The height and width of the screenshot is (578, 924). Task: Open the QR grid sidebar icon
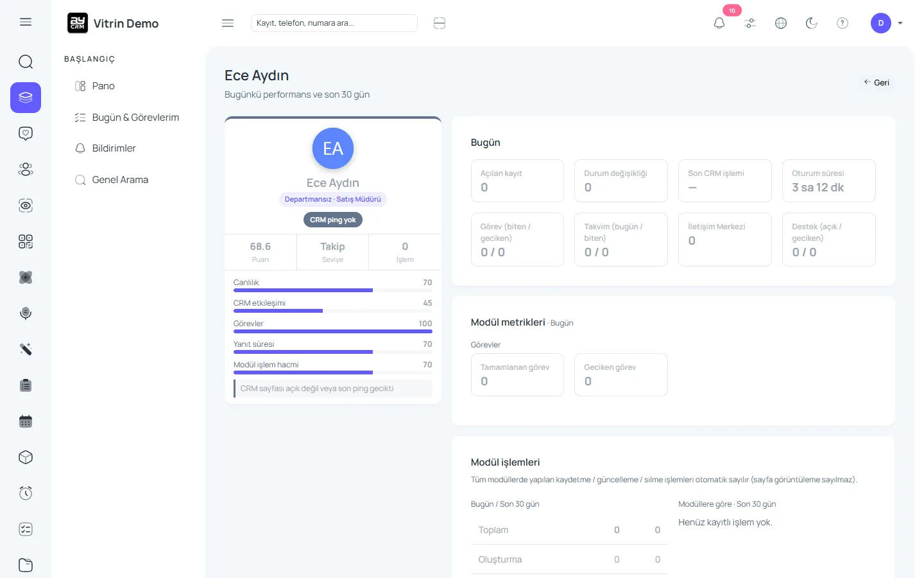[26, 241]
